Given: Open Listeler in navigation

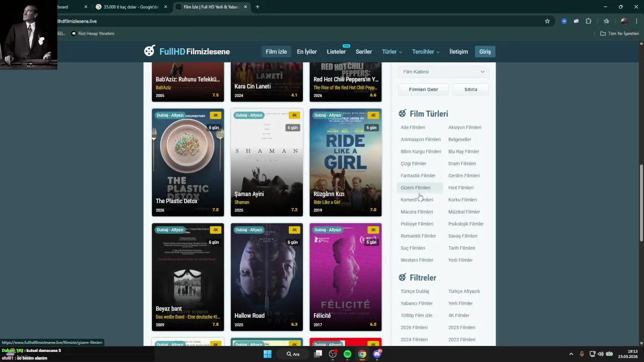Looking at the screenshot, I should pos(336,52).
